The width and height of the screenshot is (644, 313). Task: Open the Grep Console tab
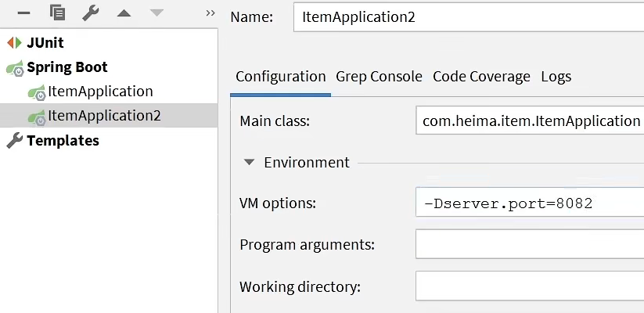379,77
